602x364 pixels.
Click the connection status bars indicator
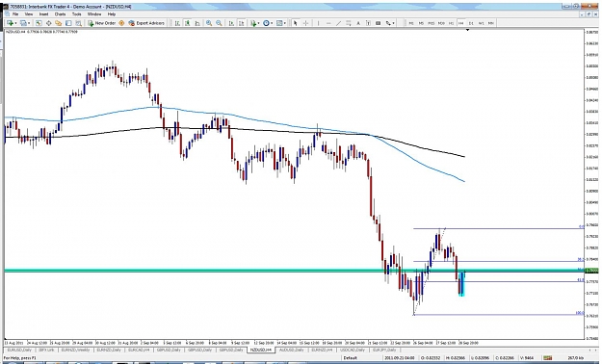click(547, 358)
